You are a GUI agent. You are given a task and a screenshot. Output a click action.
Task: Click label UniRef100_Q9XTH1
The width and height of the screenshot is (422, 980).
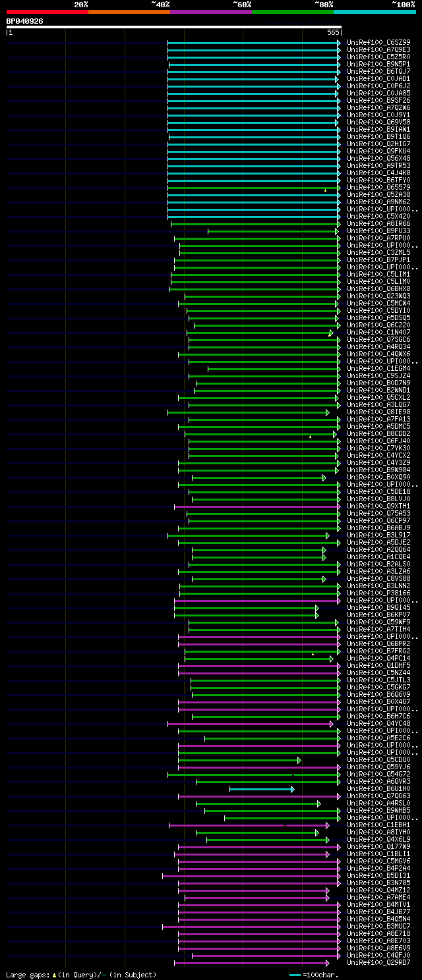click(x=379, y=506)
